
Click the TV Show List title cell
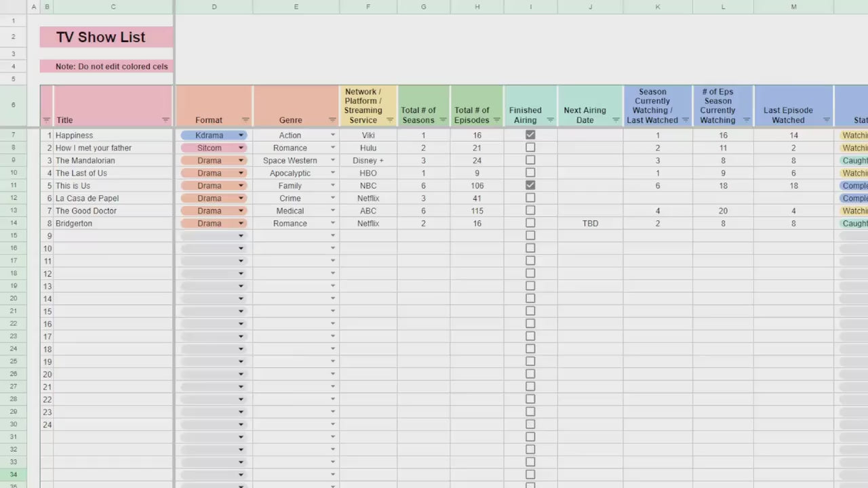click(105, 37)
